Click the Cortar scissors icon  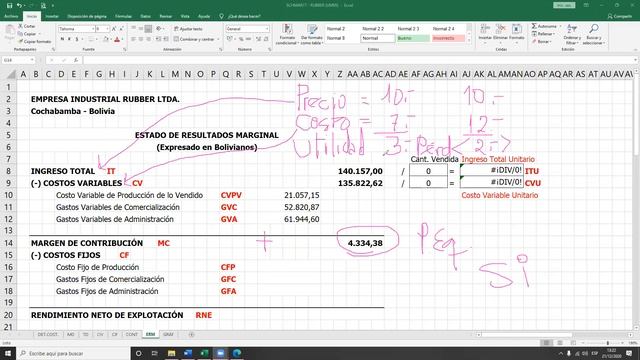(x=20, y=26)
